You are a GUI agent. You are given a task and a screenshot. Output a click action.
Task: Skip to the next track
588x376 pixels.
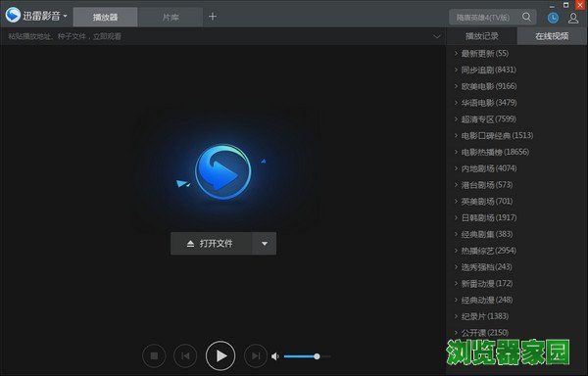(x=256, y=355)
